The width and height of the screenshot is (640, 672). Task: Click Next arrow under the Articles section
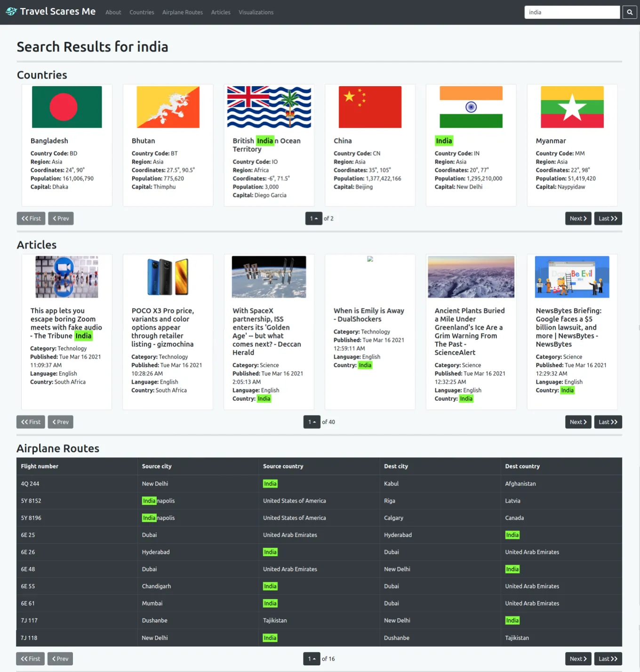click(x=578, y=422)
